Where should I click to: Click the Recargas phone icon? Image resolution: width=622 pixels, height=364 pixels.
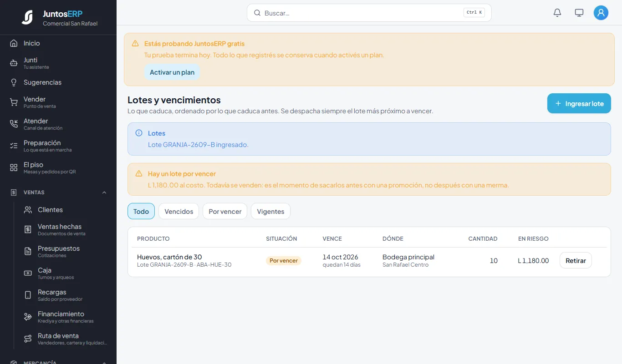(x=28, y=295)
